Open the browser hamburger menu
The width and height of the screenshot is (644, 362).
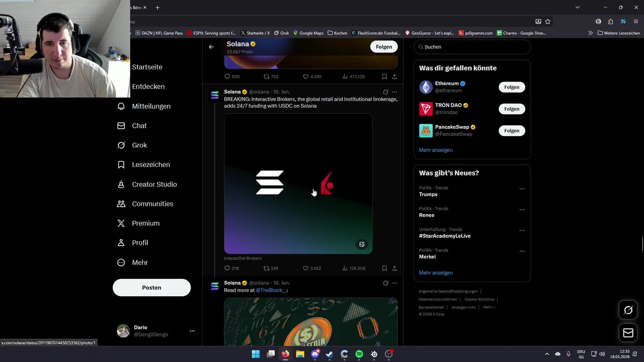(636, 22)
